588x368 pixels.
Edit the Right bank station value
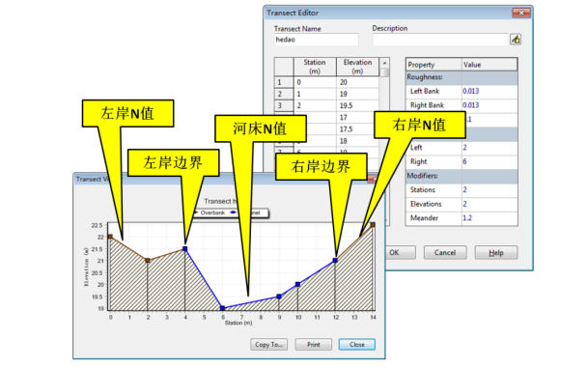pos(490,161)
